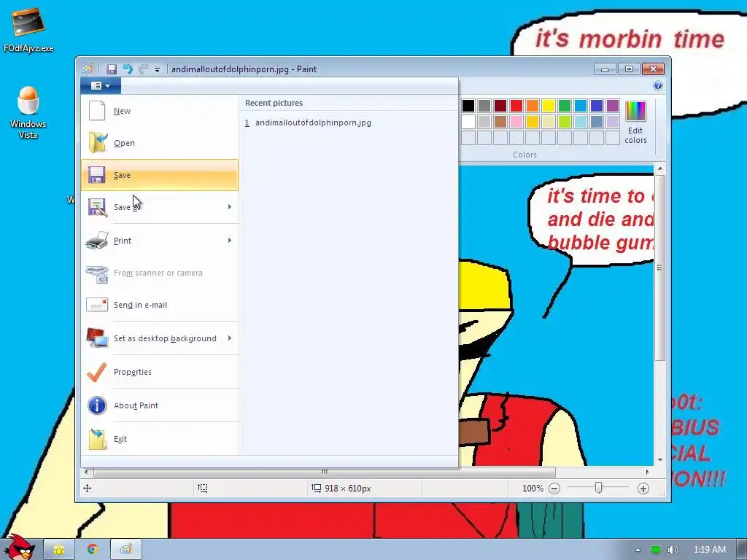Click the desktop background monitor icon
The width and height of the screenshot is (747, 560).
point(97,338)
